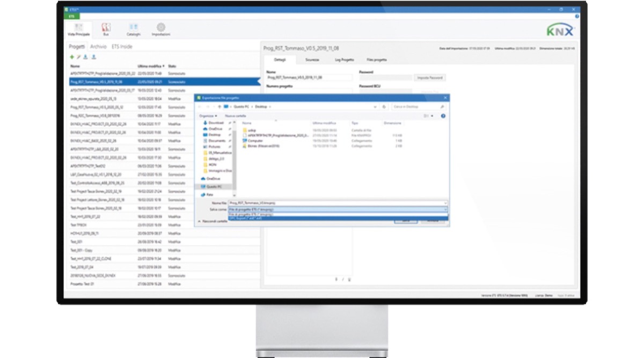Switch to the Log Progetto tab

[345, 60]
